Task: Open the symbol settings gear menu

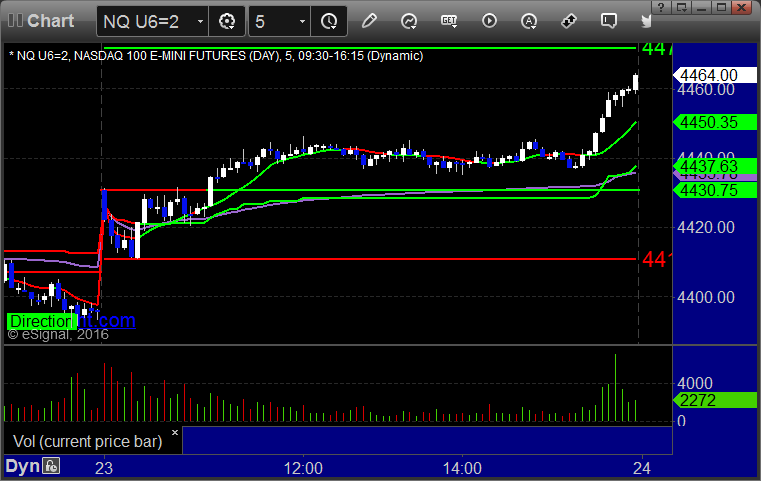Action: point(227,21)
